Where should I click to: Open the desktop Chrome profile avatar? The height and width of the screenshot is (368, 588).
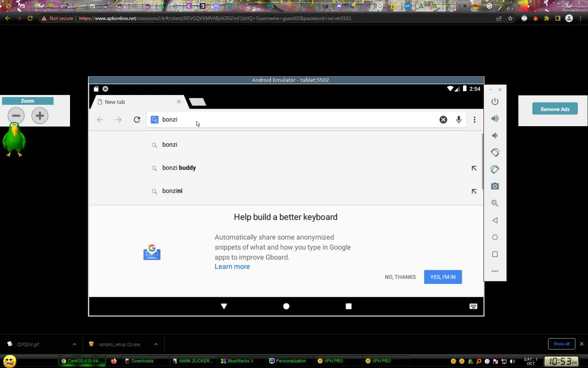569,18
